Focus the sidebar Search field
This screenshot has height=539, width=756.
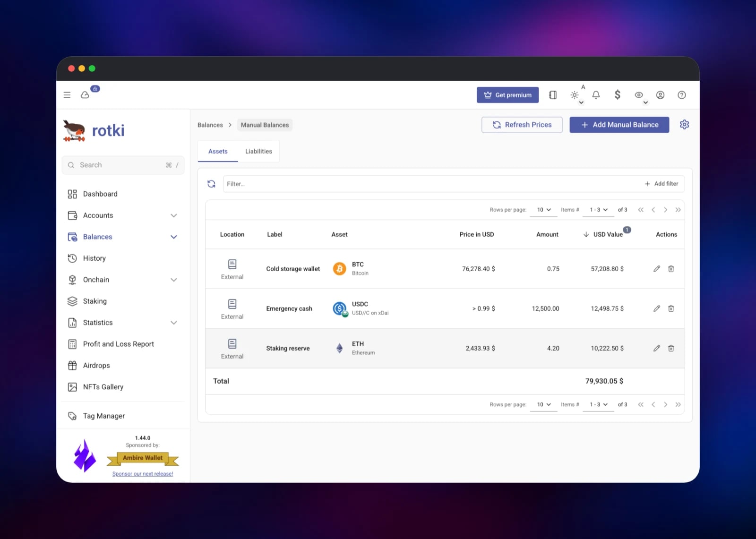(123, 165)
